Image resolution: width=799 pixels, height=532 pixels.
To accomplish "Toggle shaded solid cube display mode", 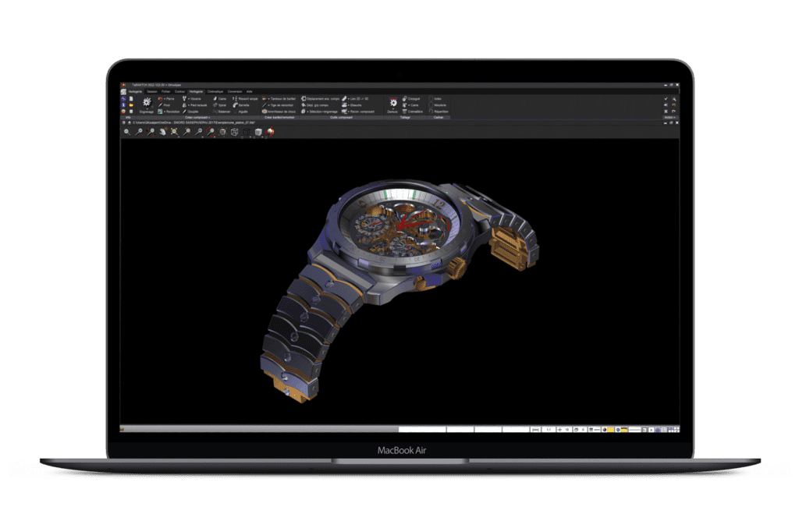I will (258, 132).
